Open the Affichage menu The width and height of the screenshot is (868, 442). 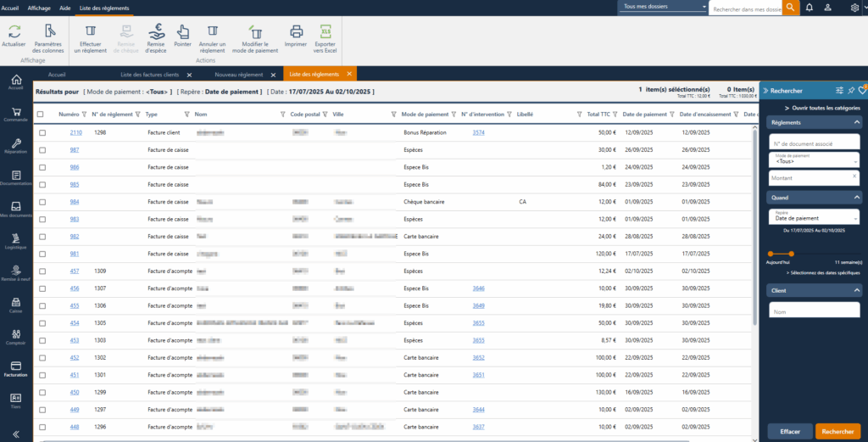coord(39,7)
